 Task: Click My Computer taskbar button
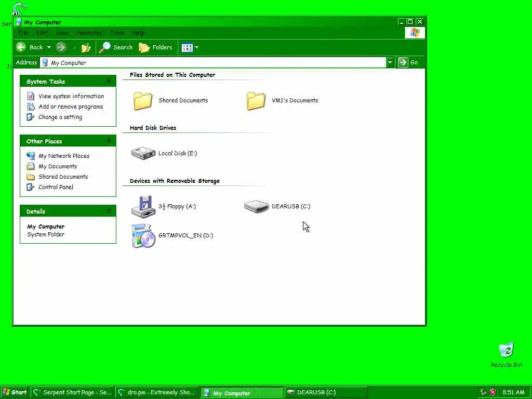coord(241,393)
